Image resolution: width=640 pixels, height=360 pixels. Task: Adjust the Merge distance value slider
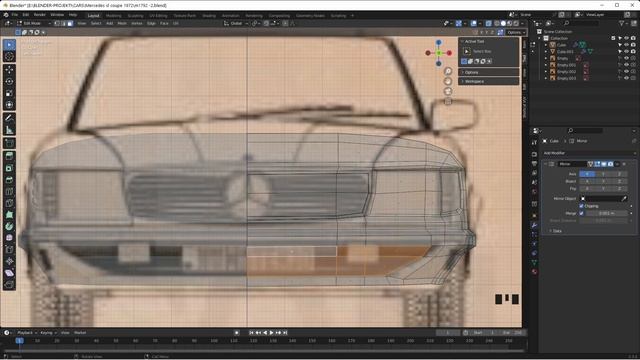click(607, 213)
